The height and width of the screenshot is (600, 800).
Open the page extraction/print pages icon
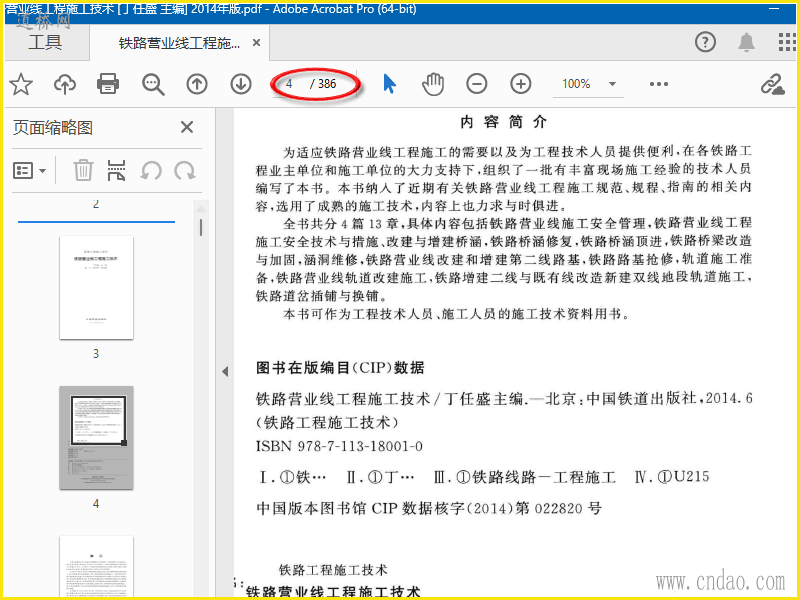(116, 170)
